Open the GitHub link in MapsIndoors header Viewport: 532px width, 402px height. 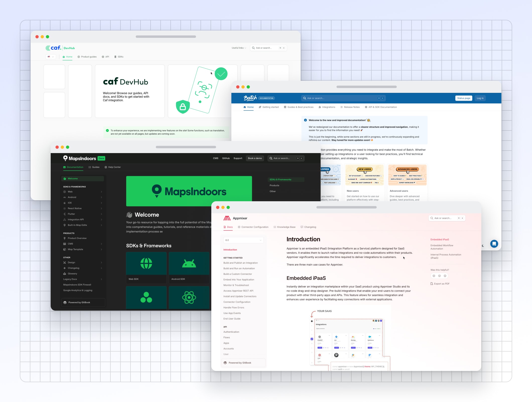pos(226,158)
